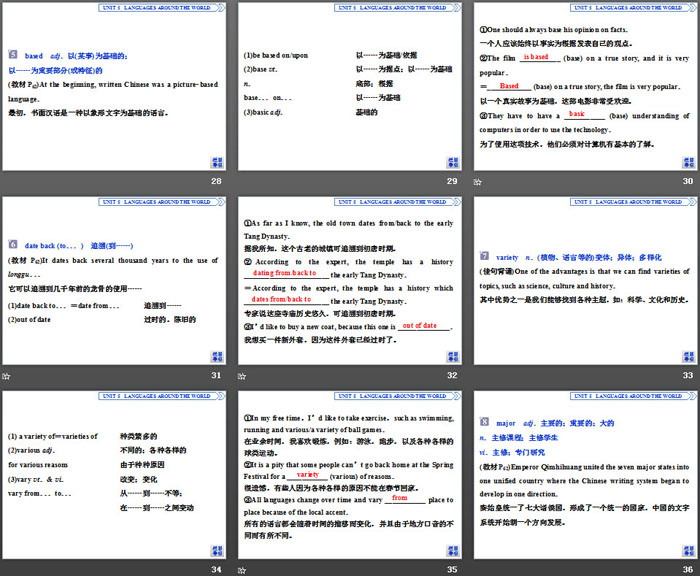Screen dimensions: 700x576
Task: Click the 'Languages Around the World' banner on slide 35
Action: pyautogui.click(x=397, y=396)
